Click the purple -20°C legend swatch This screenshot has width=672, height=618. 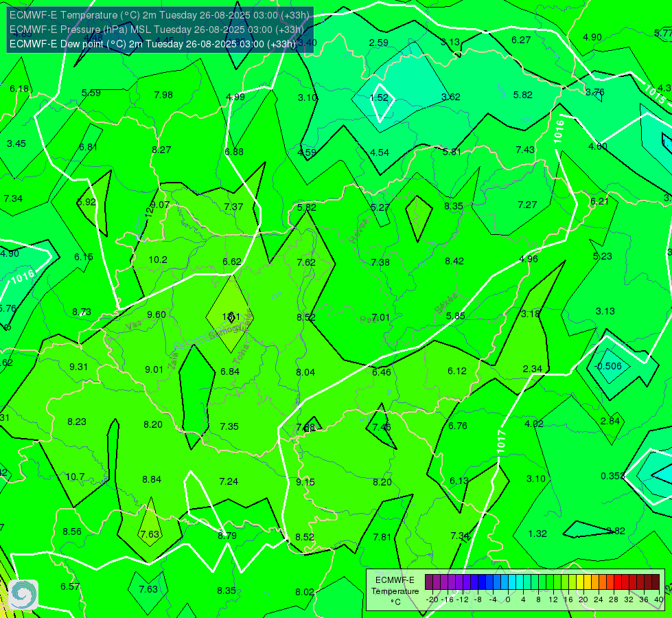coord(429,582)
